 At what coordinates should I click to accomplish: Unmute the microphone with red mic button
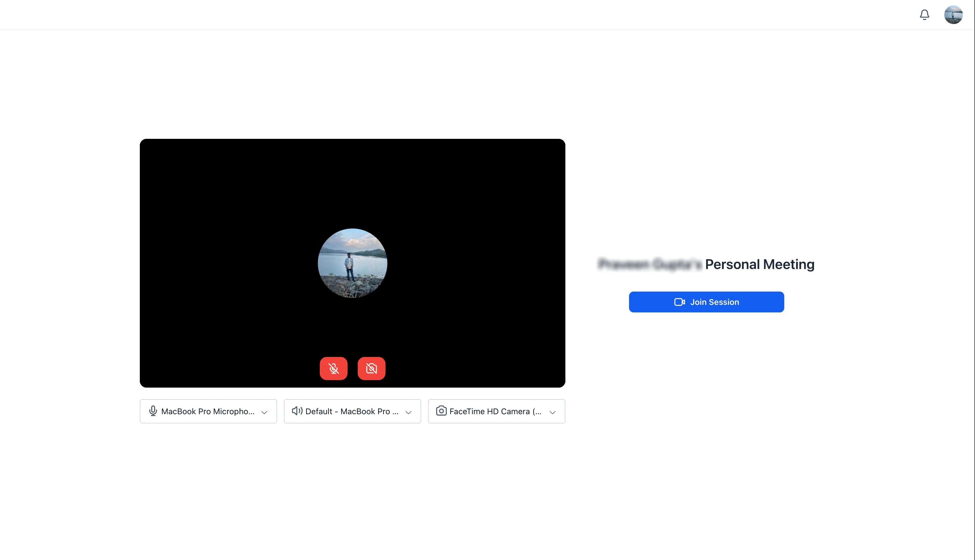tap(333, 369)
